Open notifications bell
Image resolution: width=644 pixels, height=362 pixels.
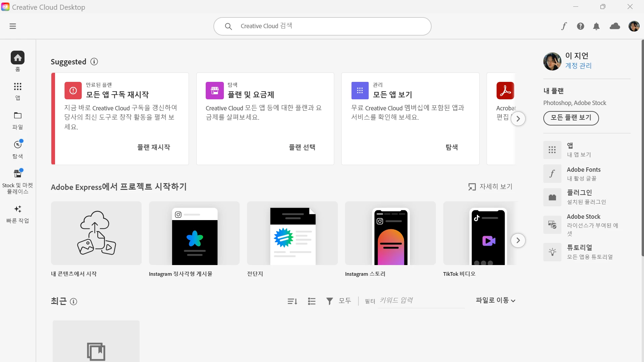tap(596, 26)
